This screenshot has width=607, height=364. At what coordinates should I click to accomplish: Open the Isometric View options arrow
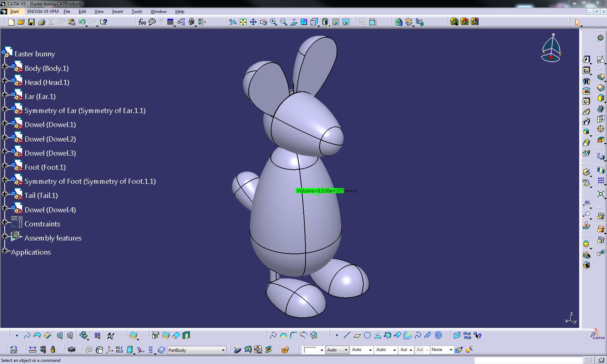(x=319, y=26)
